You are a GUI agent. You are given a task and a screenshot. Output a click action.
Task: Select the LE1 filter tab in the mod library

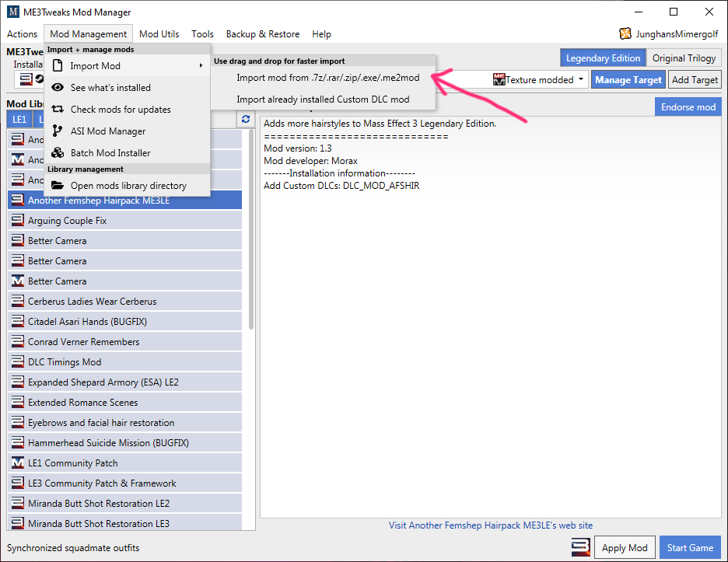(x=19, y=119)
